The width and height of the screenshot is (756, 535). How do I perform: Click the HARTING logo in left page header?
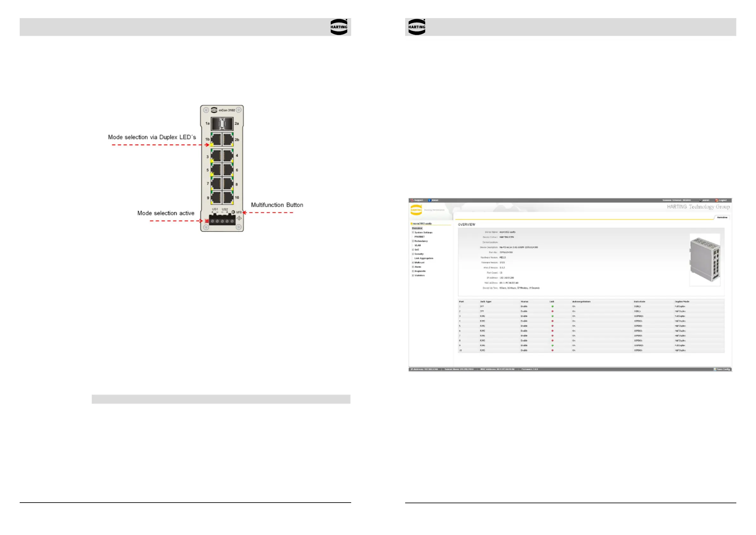pyautogui.click(x=339, y=27)
